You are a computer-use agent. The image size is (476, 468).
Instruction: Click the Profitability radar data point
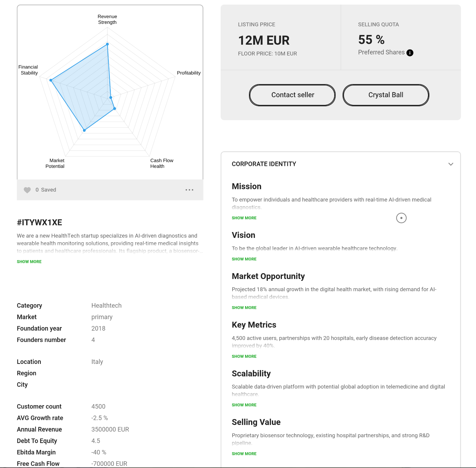[111, 97]
